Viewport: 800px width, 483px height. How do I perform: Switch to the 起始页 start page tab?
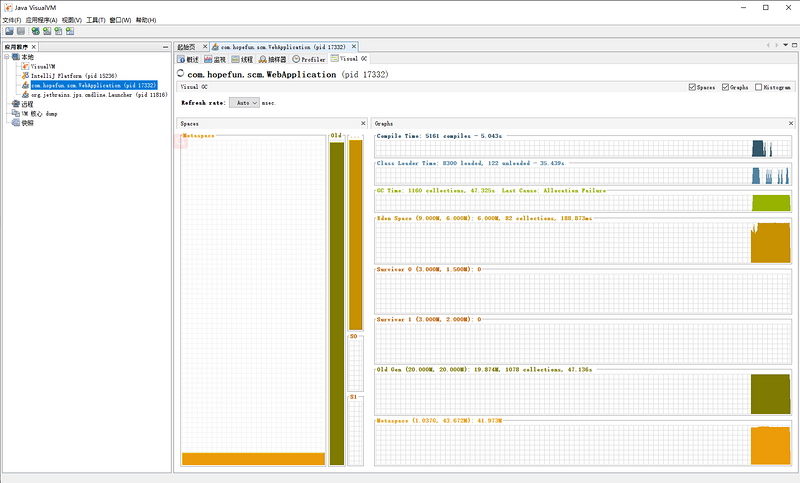point(186,47)
